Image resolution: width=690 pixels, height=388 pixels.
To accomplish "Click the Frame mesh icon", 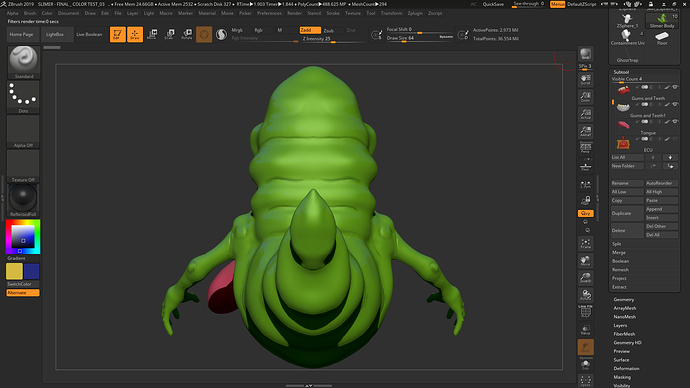I will coord(585,244).
